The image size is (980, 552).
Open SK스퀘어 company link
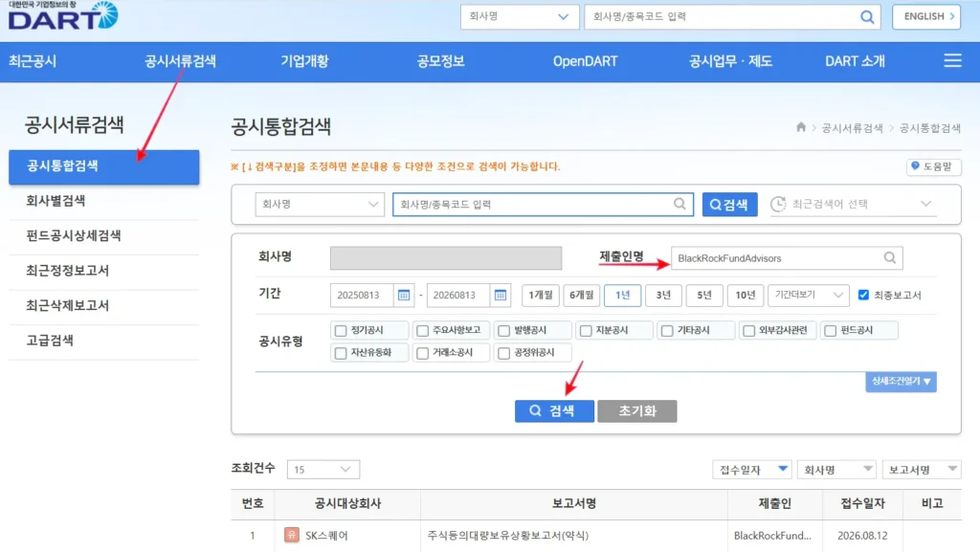326,535
